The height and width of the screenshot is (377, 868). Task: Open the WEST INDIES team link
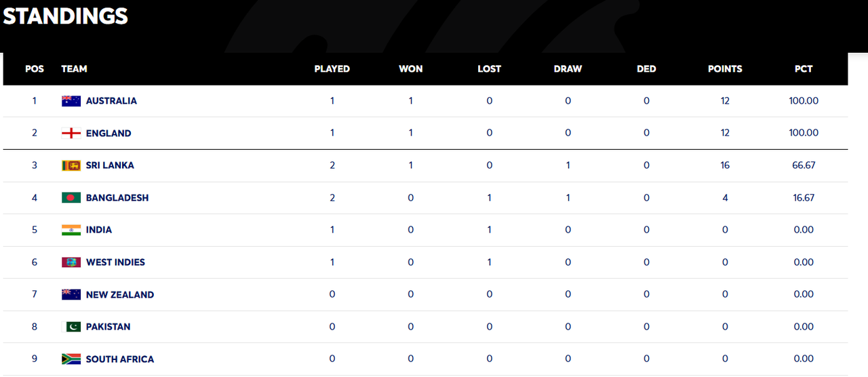click(x=115, y=262)
